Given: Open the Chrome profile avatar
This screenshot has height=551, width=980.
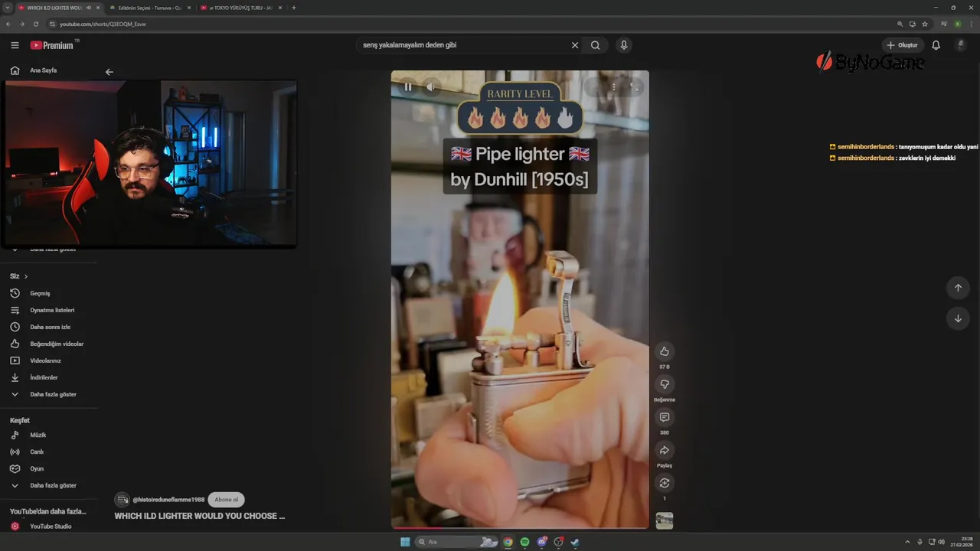Looking at the screenshot, I should pyautogui.click(x=957, y=24).
